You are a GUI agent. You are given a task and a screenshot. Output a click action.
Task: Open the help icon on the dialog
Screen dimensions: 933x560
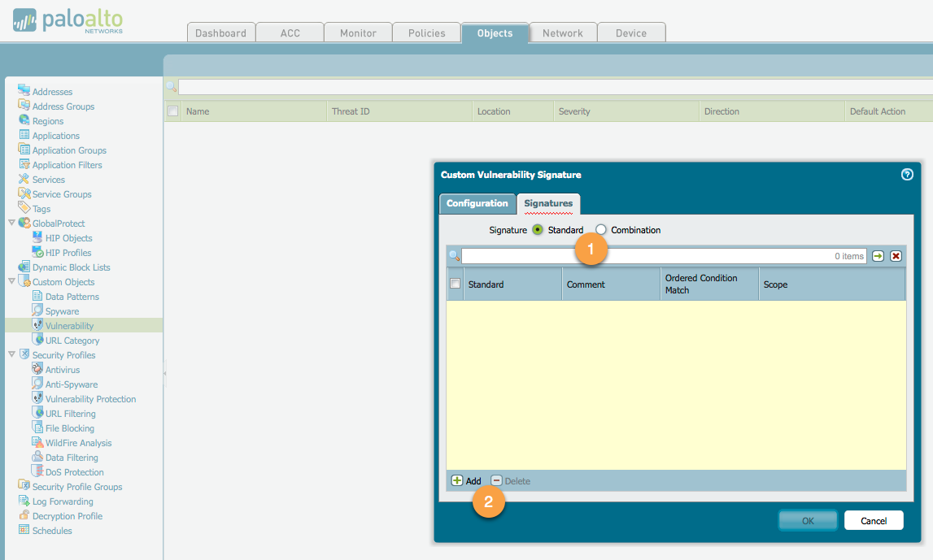pos(907,174)
